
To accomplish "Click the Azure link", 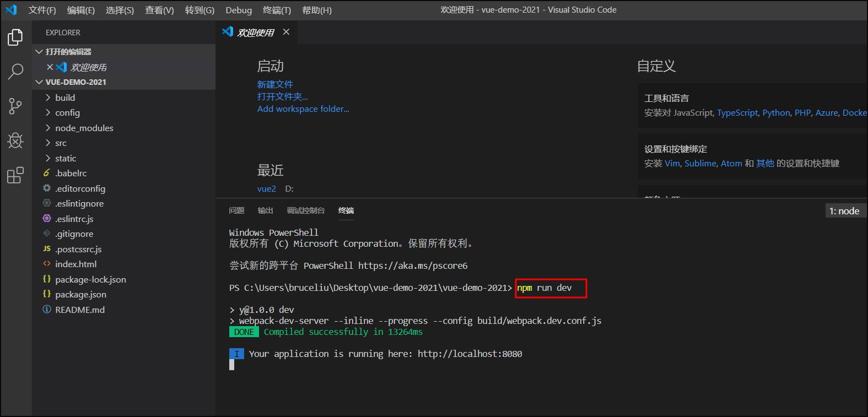I will pyautogui.click(x=827, y=112).
